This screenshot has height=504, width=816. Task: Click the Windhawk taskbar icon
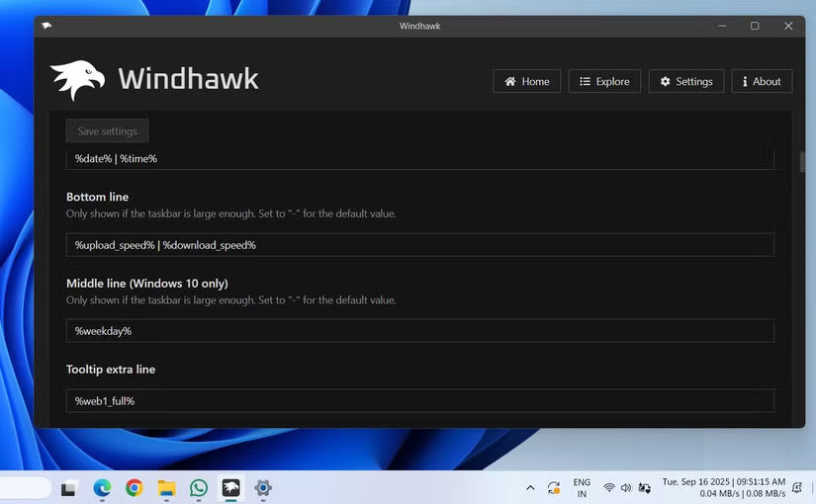230,488
